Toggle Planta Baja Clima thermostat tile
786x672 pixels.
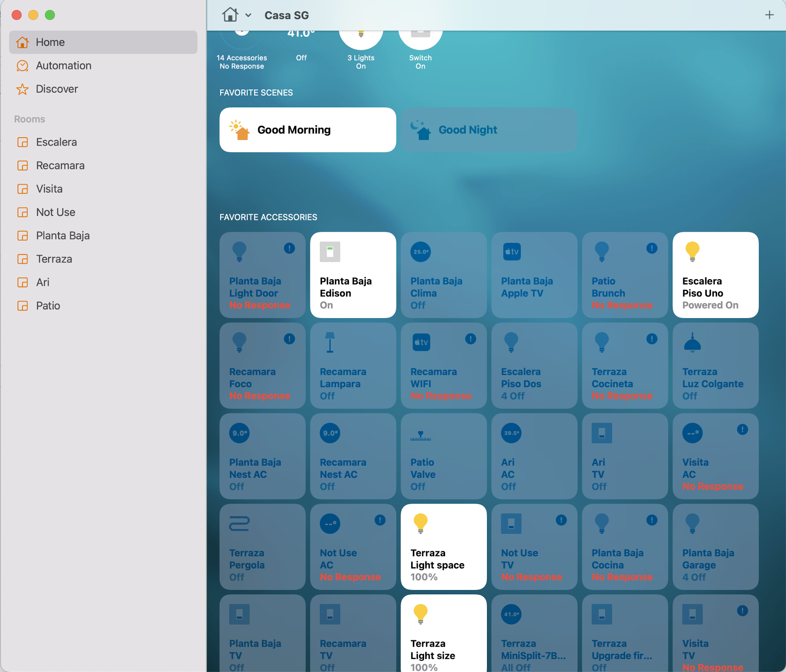pos(444,275)
